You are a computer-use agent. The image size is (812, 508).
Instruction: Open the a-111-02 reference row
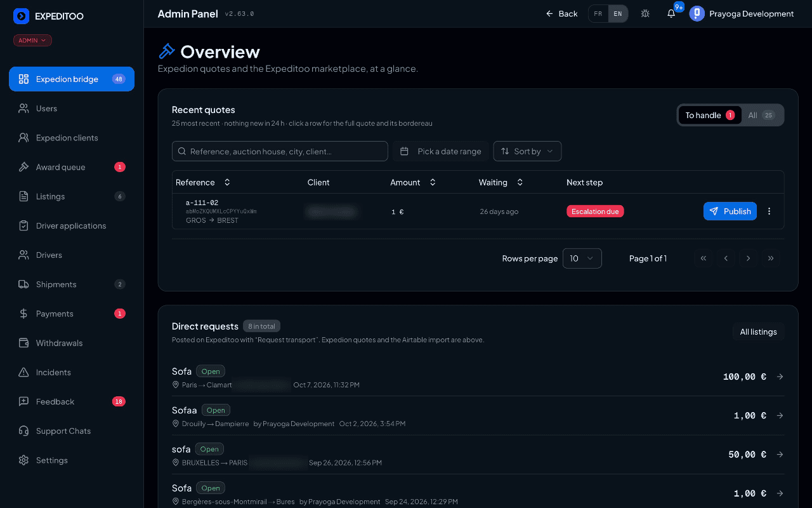(478, 211)
